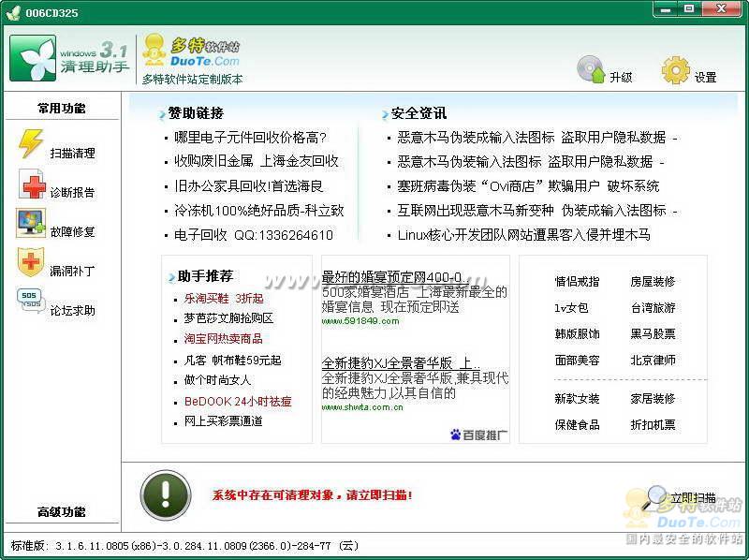This screenshot has width=749, height=560.
Task: Switch to 高级功能 section
Action: (62, 512)
